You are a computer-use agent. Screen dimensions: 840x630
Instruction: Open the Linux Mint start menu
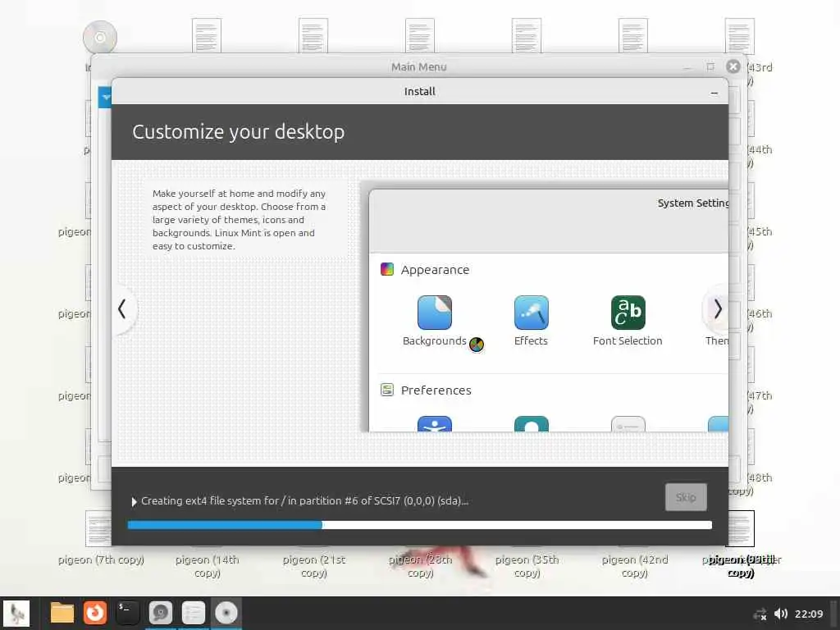click(x=16, y=613)
